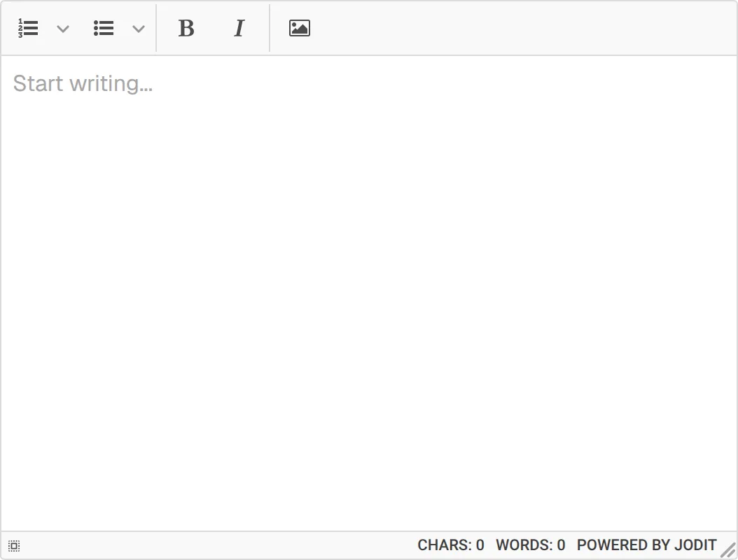Click the select-all icon in status bar
The image size is (738, 560).
(x=14, y=546)
